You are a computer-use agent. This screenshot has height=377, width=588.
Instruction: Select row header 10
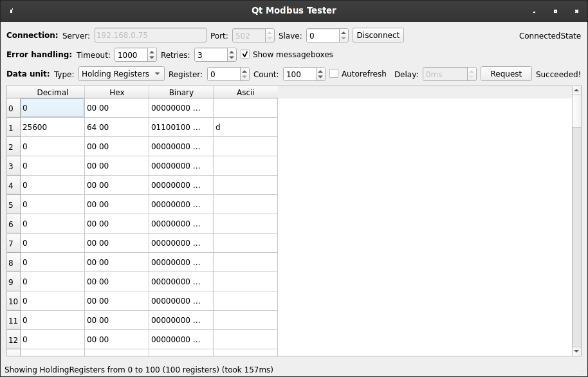point(14,301)
